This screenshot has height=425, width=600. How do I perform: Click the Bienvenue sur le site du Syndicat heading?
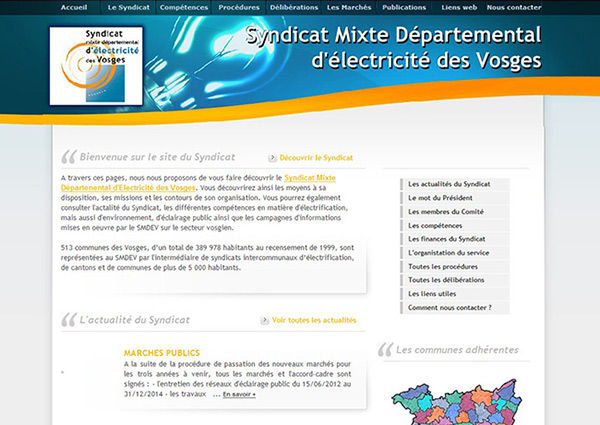[157, 157]
